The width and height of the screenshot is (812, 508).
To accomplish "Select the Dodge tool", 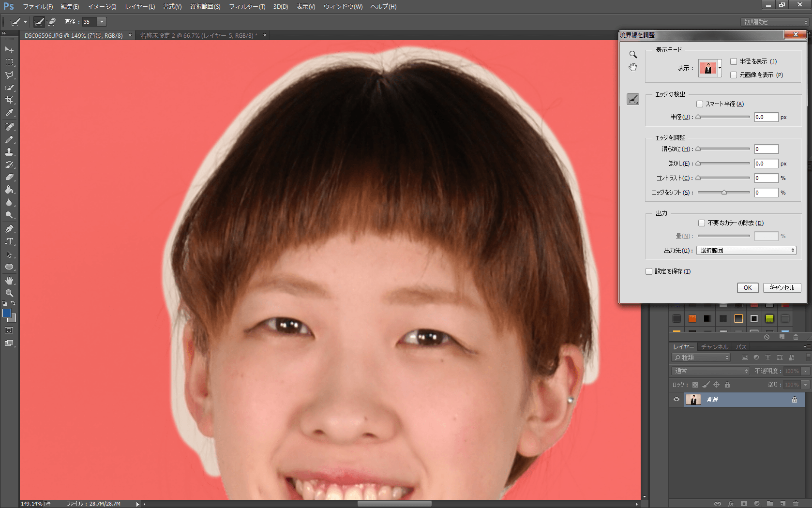I will click(9, 215).
